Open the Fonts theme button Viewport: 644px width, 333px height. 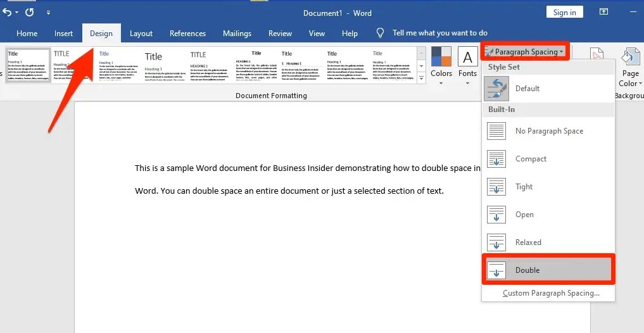coord(467,66)
